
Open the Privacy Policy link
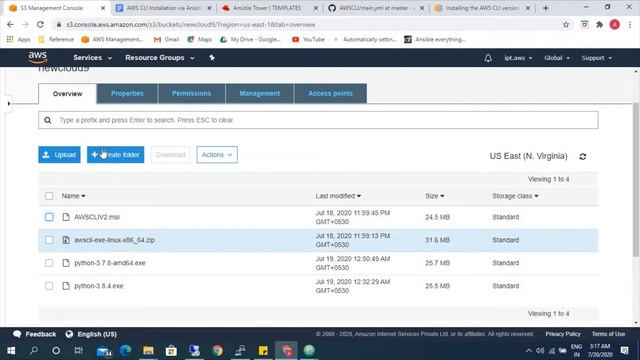(x=563, y=334)
